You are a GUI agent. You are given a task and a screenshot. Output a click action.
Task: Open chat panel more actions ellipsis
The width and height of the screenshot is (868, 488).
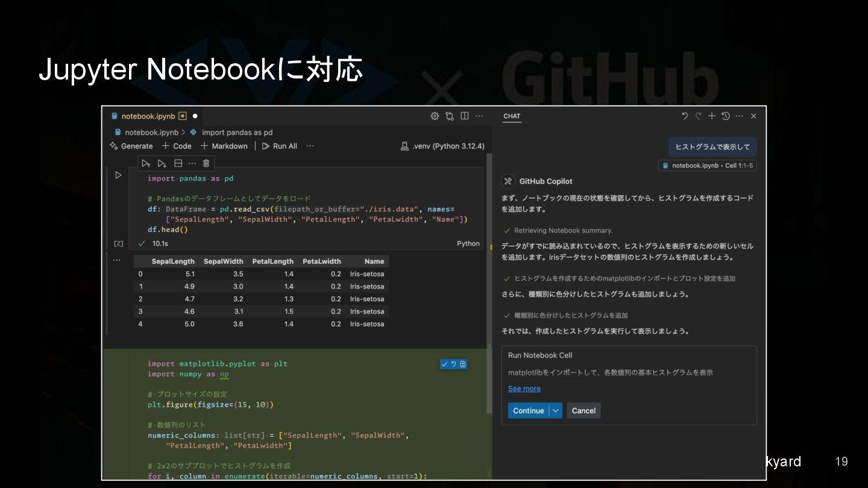coord(740,116)
